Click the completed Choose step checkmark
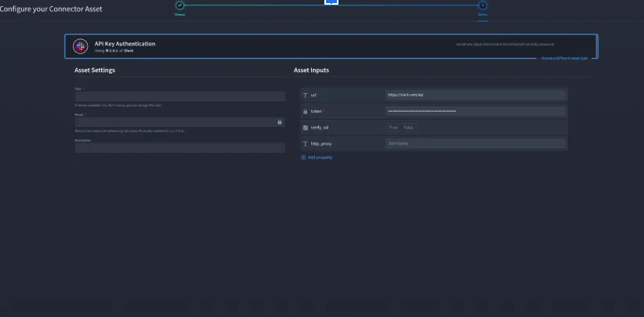Image resolution: width=644 pixels, height=317 pixels. (x=180, y=5)
